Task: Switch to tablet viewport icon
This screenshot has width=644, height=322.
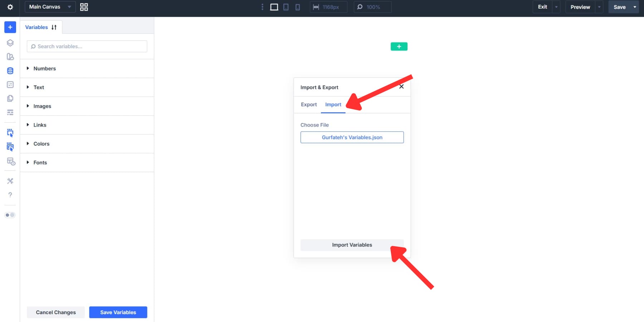Action: (x=286, y=7)
